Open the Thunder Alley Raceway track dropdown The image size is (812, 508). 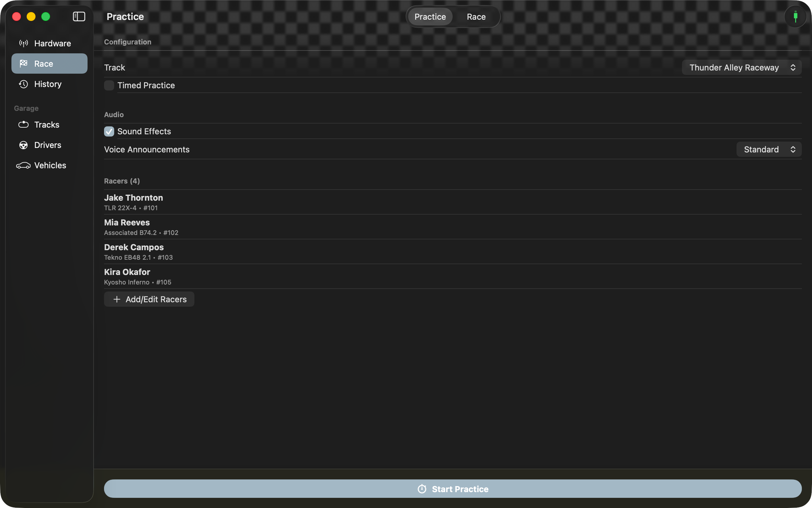tap(742, 68)
